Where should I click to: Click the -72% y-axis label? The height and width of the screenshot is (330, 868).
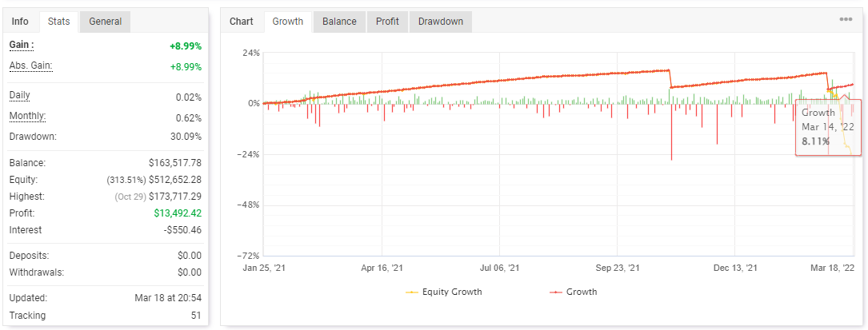[x=248, y=256]
